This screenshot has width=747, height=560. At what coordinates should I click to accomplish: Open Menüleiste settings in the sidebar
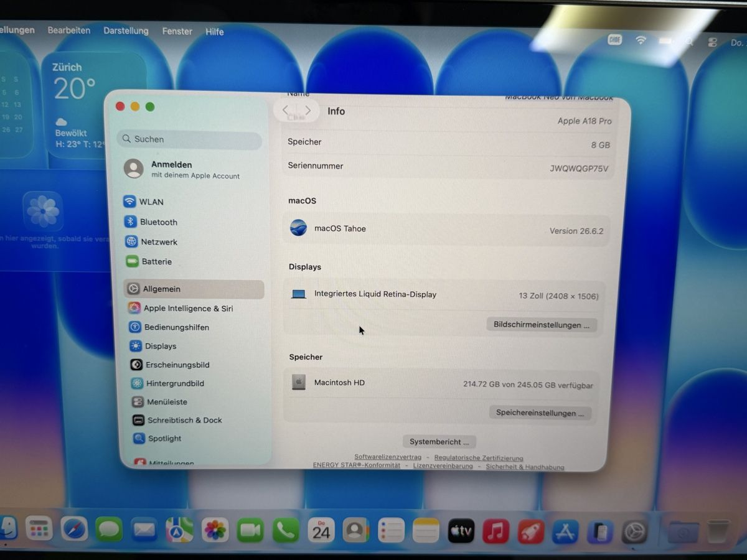159,402
